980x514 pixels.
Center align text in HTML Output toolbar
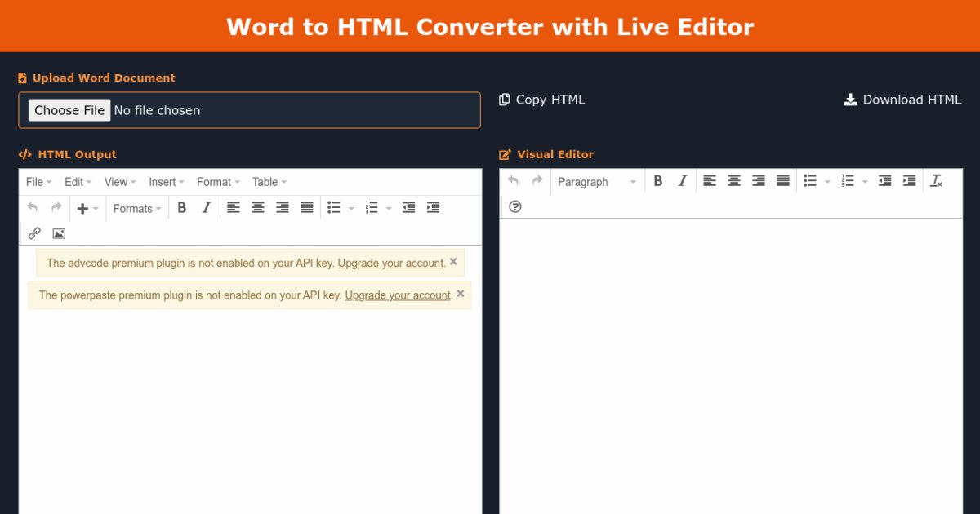[258, 208]
